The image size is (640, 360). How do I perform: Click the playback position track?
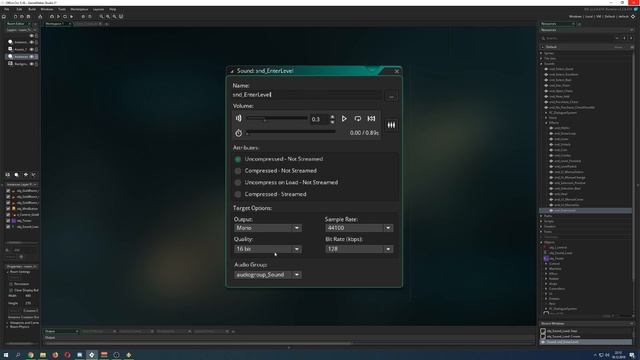pos(291,132)
